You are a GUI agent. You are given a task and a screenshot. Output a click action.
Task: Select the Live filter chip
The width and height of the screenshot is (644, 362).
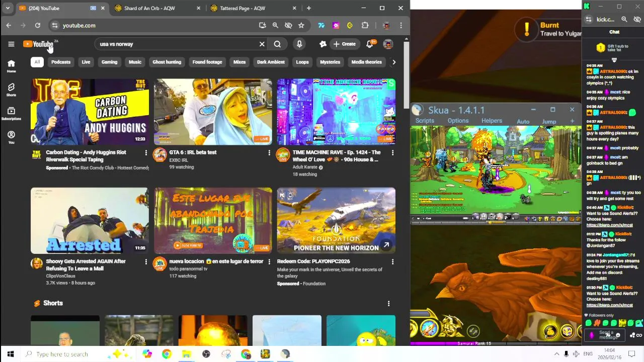86,62
